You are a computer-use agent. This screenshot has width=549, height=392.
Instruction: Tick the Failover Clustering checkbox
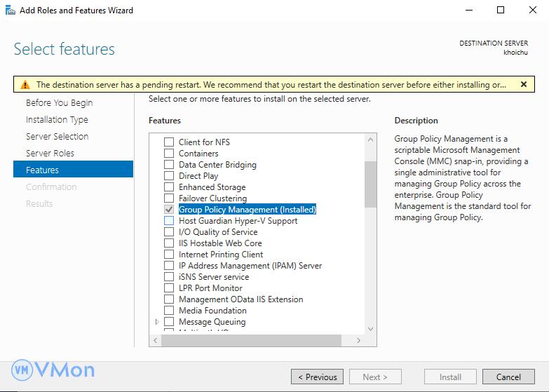pos(169,198)
